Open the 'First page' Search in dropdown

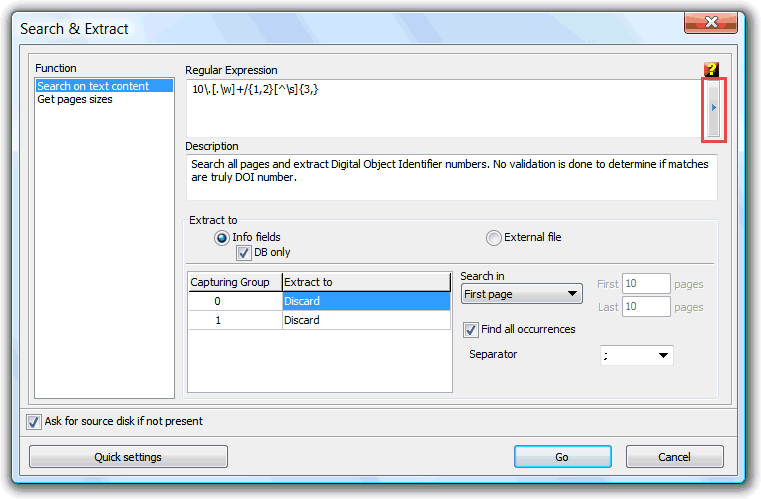pyautogui.click(x=521, y=294)
